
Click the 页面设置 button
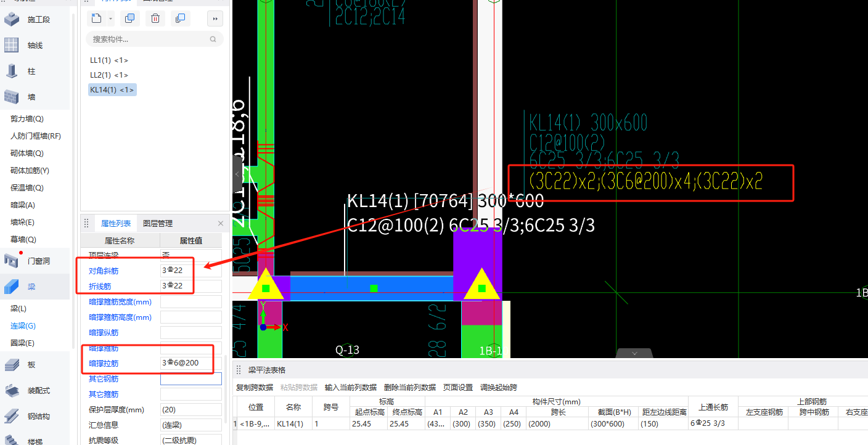458,388
